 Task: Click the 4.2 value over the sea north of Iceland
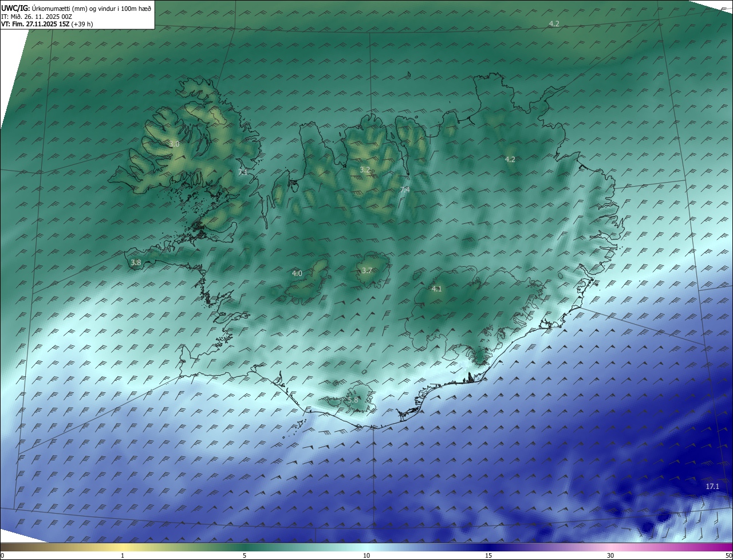[554, 23]
